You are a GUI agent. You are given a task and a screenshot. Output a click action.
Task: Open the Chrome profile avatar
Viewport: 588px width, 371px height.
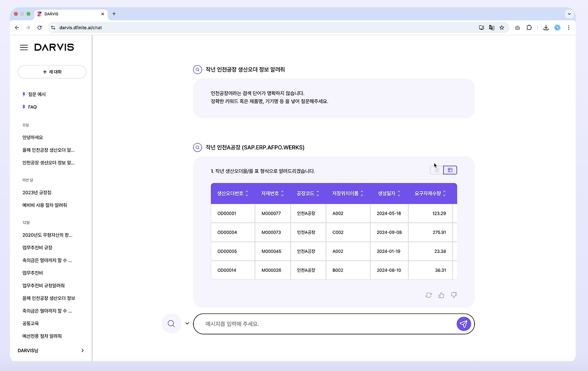pyautogui.click(x=557, y=28)
